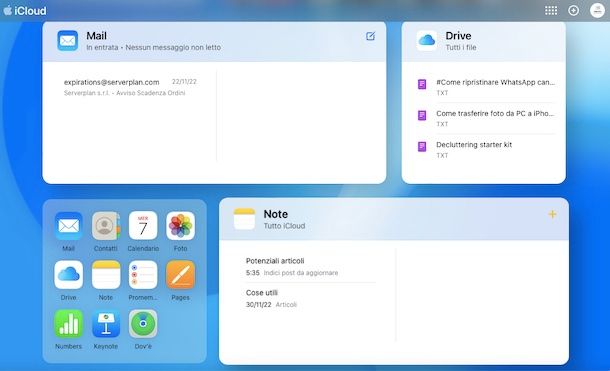Click 'In entrata • Nessun messaggio non letto' subtitle
The height and width of the screenshot is (371, 610).
click(154, 47)
